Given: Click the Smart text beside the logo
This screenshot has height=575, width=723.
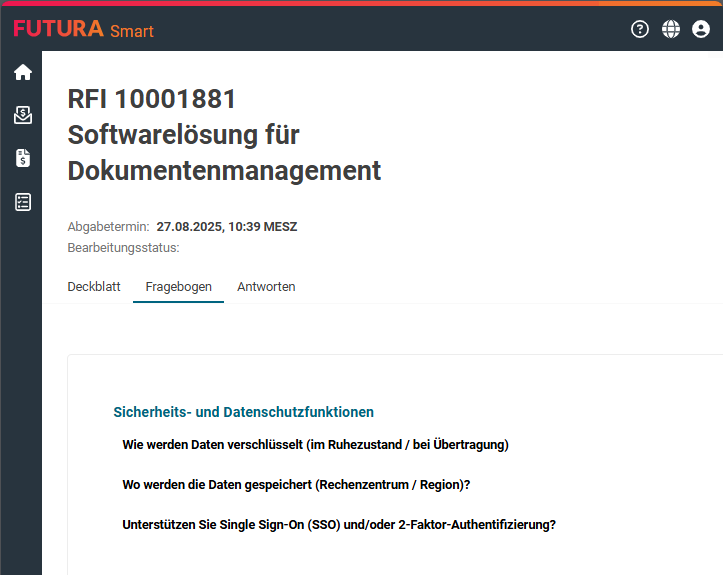Looking at the screenshot, I should pyautogui.click(x=132, y=31).
